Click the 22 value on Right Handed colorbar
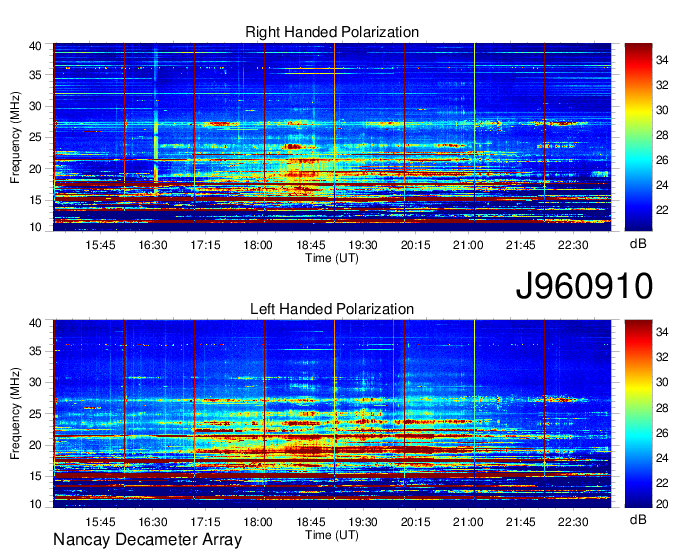This screenshot has width=680, height=552. coord(662,210)
